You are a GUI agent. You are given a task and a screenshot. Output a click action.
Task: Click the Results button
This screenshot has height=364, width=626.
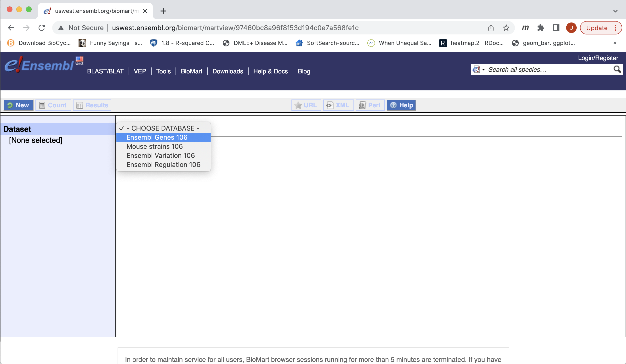pyautogui.click(x=92, y=105)
